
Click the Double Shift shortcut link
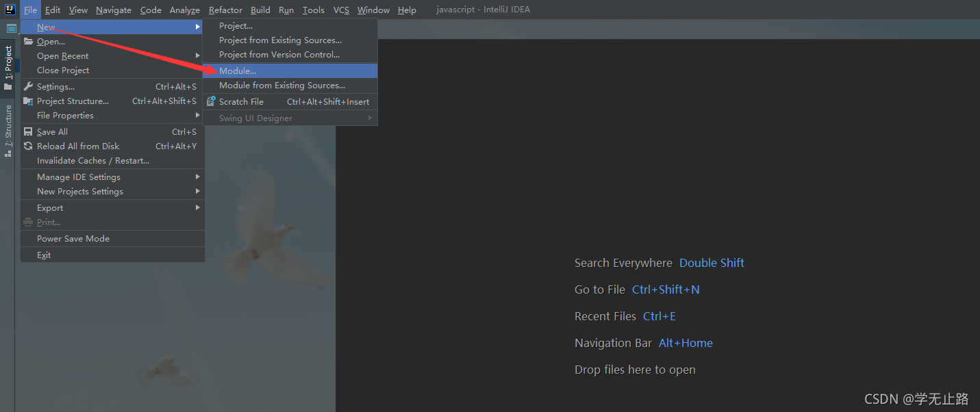click(712, 263)
